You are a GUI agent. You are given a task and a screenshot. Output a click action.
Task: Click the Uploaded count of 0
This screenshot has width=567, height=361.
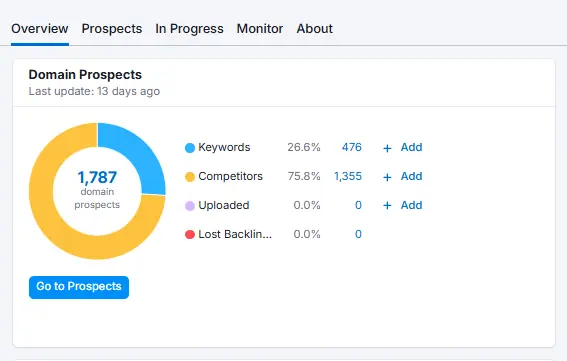coord(358,205)
